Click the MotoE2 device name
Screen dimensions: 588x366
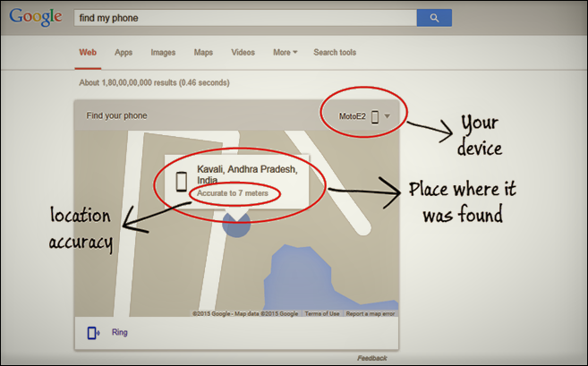352,116
